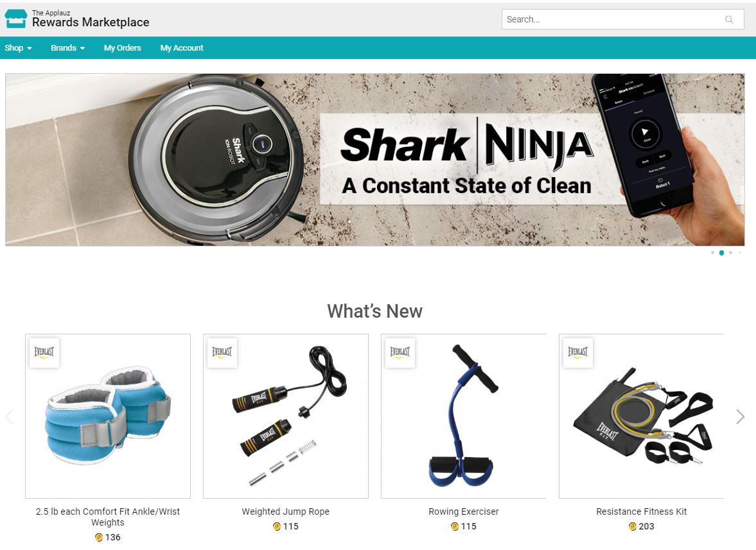Select the third banner carousel dot
Screen dimensions: 756x550
(731, 253)
